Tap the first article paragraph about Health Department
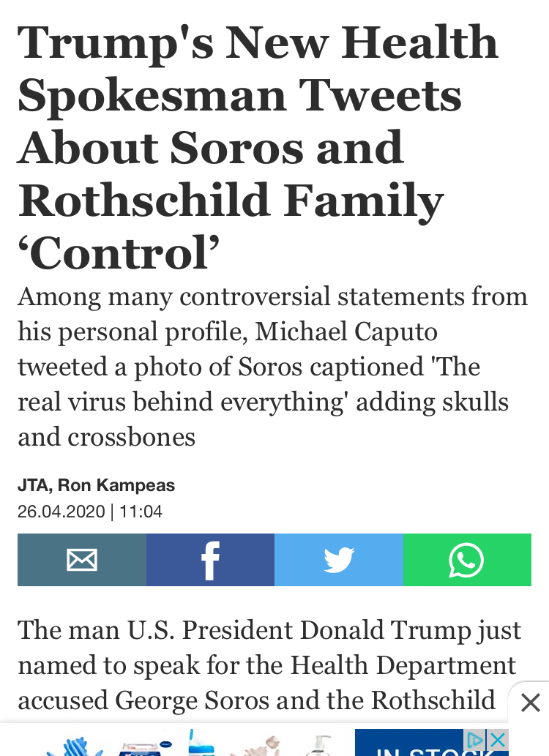549x756 pixels. coord(269,665)
